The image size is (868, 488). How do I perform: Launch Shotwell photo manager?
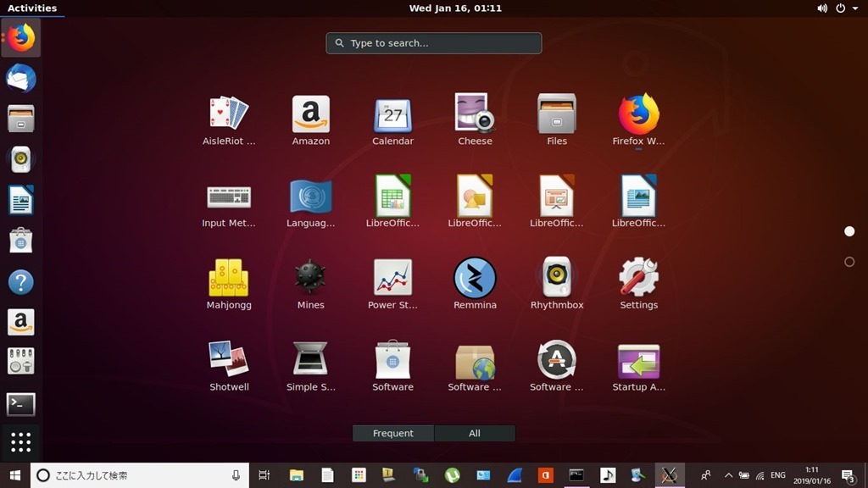click(x=229, y=360)
